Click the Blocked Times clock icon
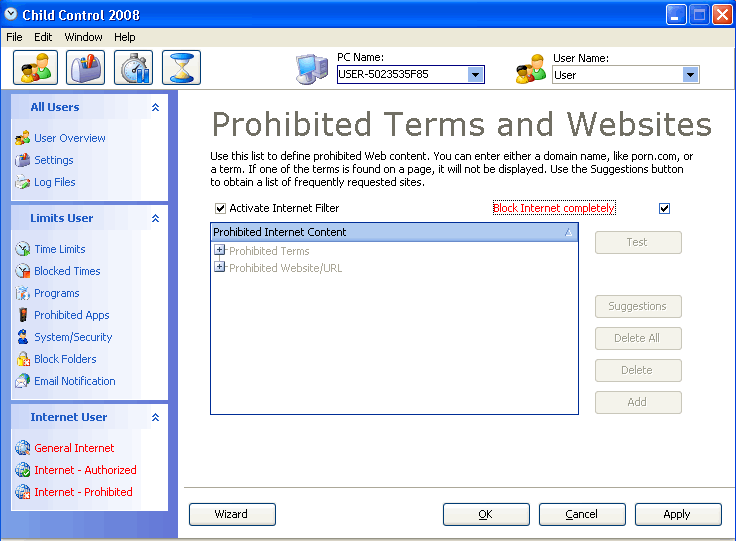Viewport: 736px width, 541px height. click(22, 271)
